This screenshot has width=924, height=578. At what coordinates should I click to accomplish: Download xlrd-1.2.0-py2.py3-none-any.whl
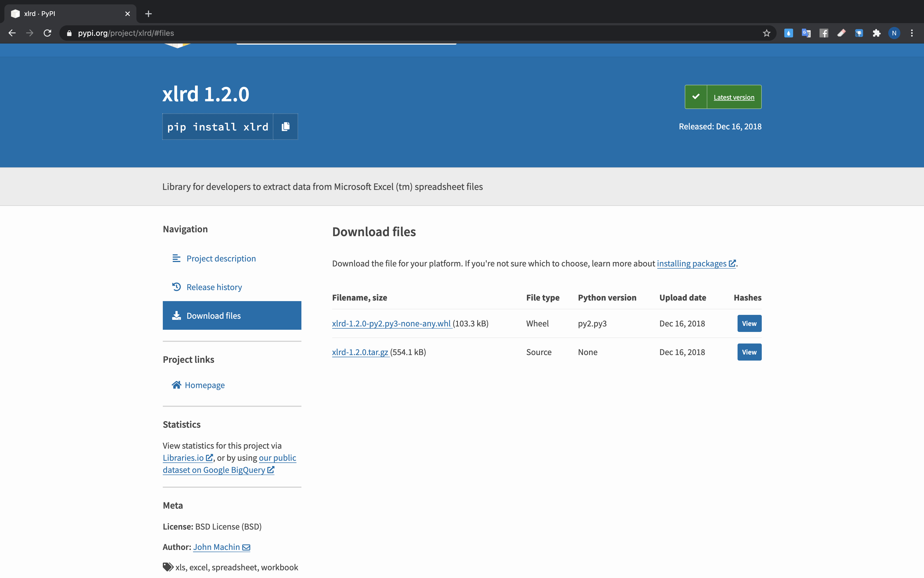(392, 323)
